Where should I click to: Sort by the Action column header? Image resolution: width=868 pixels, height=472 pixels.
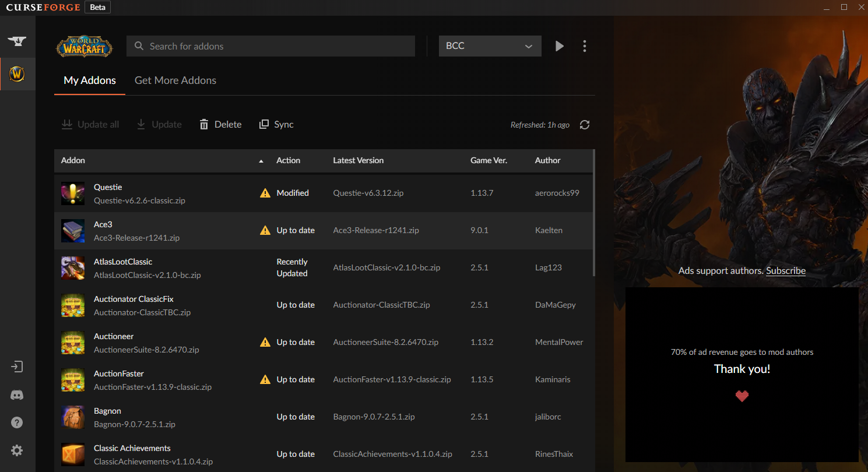point(289,160)
